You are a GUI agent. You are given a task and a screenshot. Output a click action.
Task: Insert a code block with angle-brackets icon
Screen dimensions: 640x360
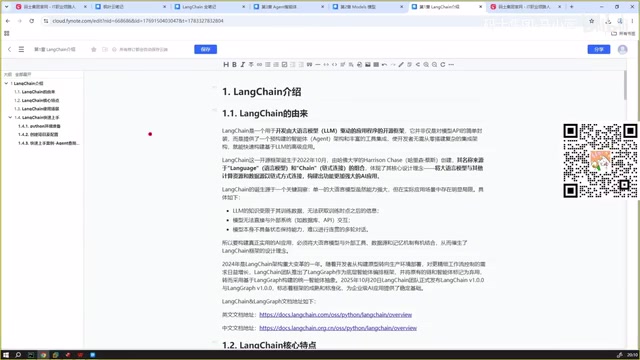334,64
